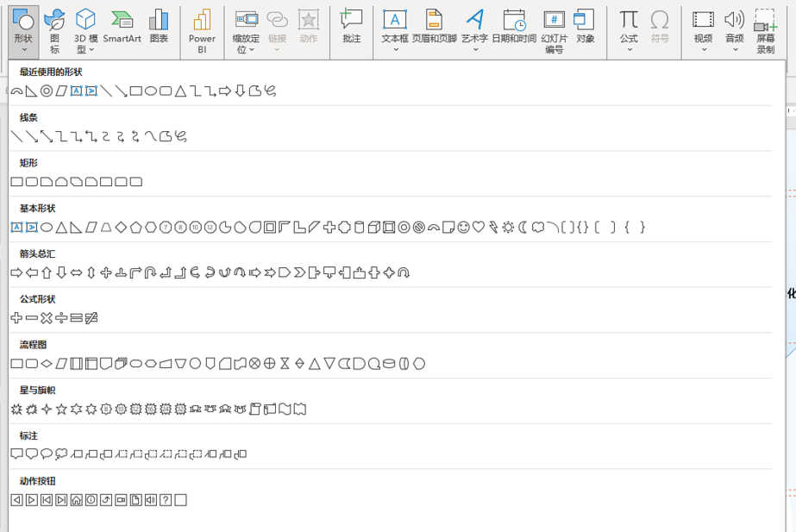Choose the diamond shape in 基本形状

click(121, 228)
